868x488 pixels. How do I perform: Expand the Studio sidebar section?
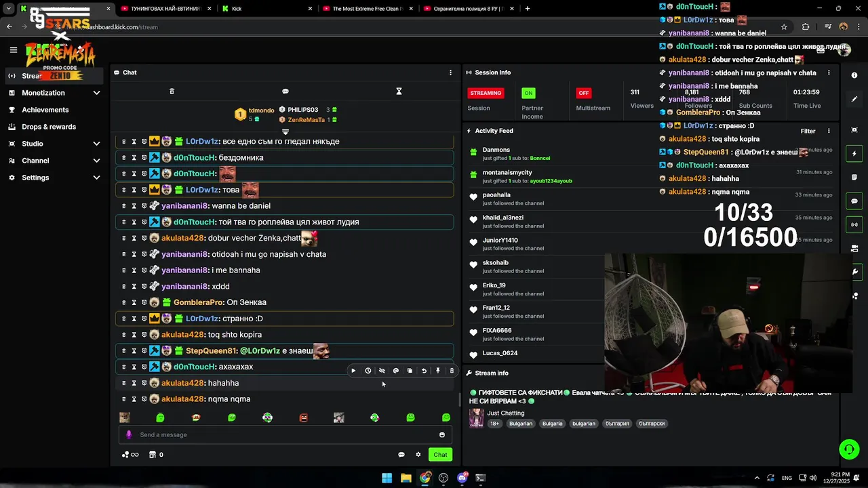(96, 144)
